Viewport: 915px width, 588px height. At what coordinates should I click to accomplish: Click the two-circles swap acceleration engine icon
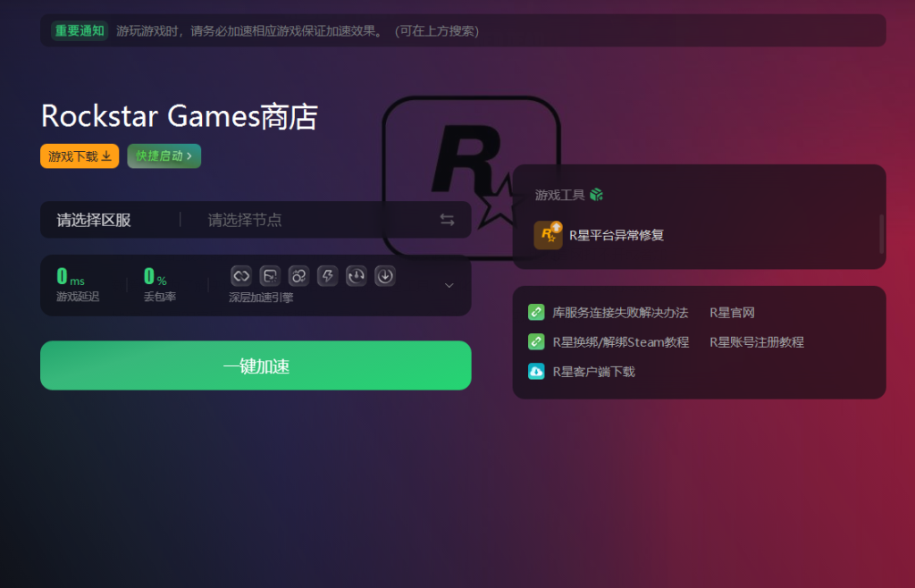coord(298,276)
